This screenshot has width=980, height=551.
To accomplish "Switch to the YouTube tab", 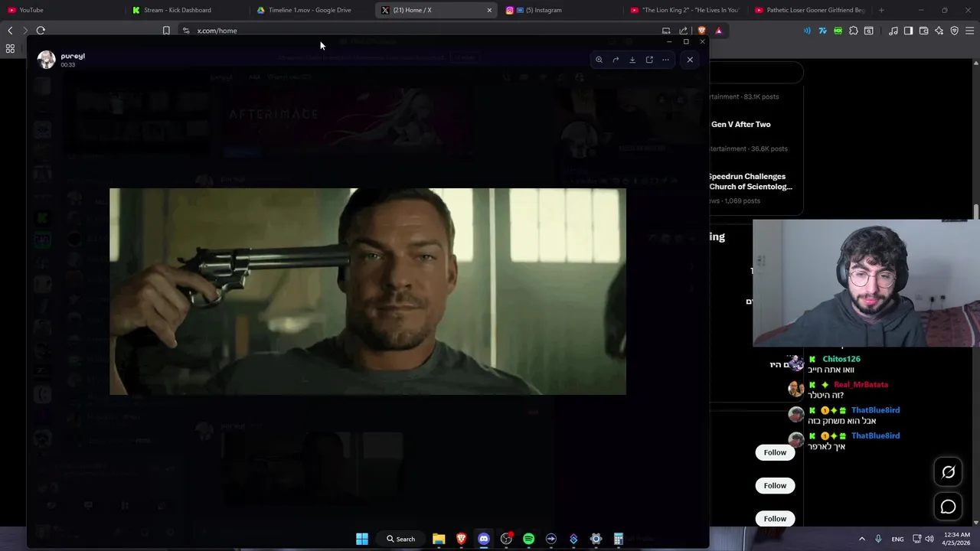I will tap(61, 10).
